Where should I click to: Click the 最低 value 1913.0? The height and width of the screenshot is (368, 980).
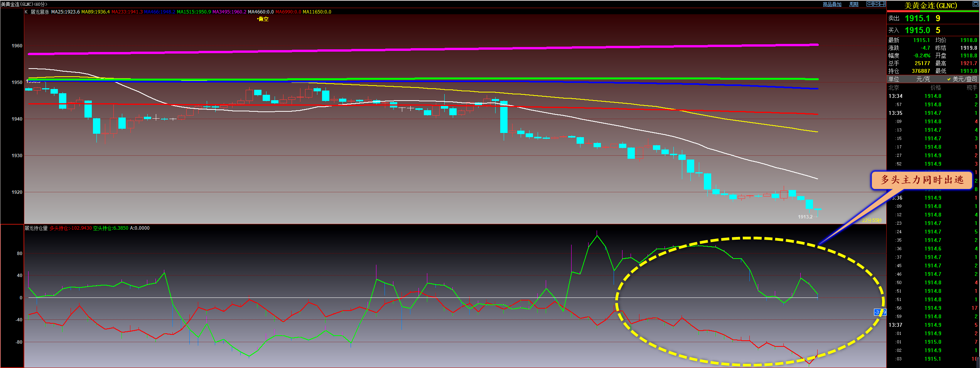[969, 71]
